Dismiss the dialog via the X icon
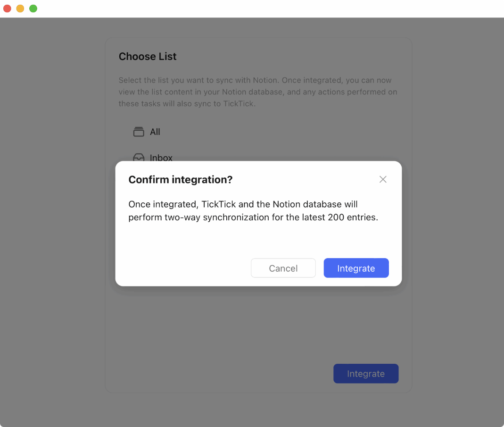The image size is (504, 427). pos(383,179)
